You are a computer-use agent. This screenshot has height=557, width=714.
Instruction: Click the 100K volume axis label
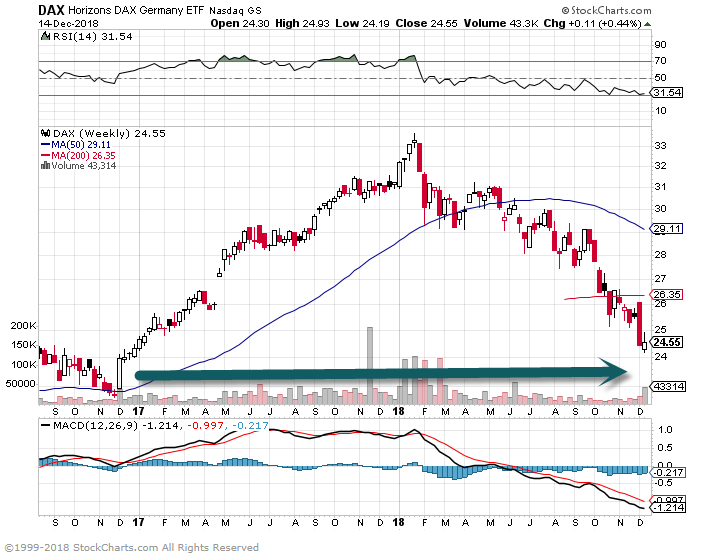[x=24, y=364]
